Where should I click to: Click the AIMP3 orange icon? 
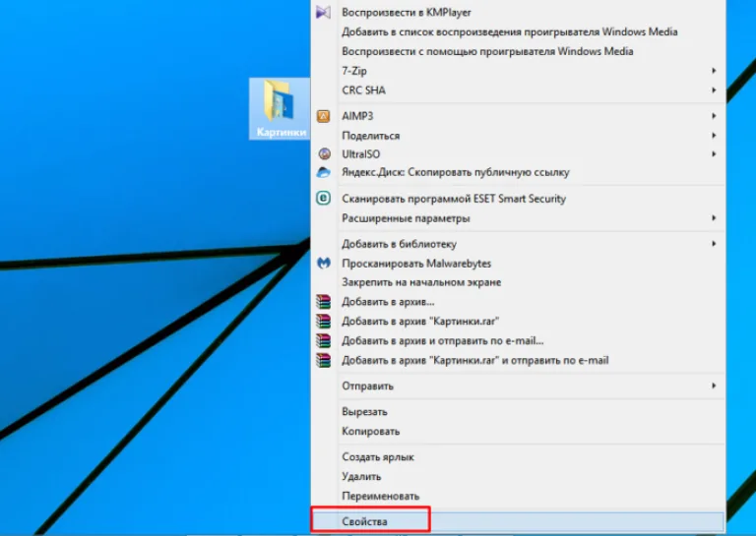click(323, 116)
